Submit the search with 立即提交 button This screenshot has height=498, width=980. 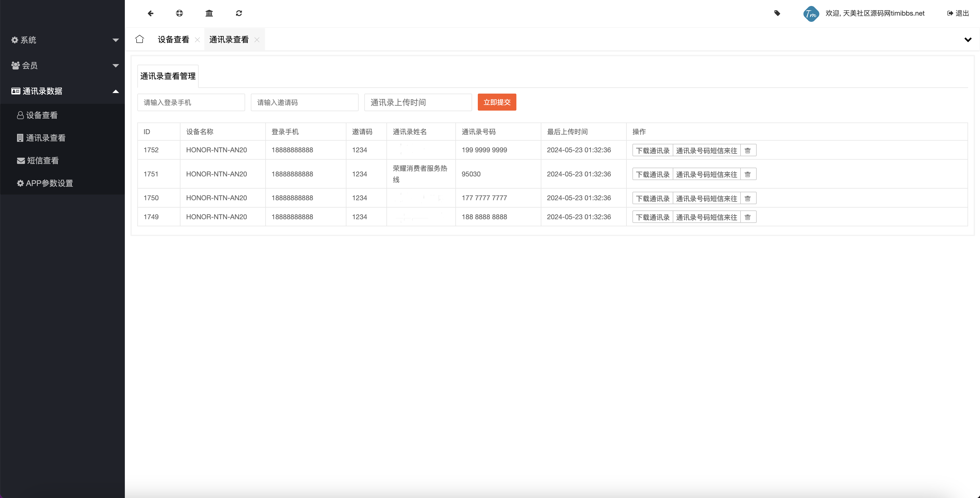pyautogui.click(x=497, y=102)
